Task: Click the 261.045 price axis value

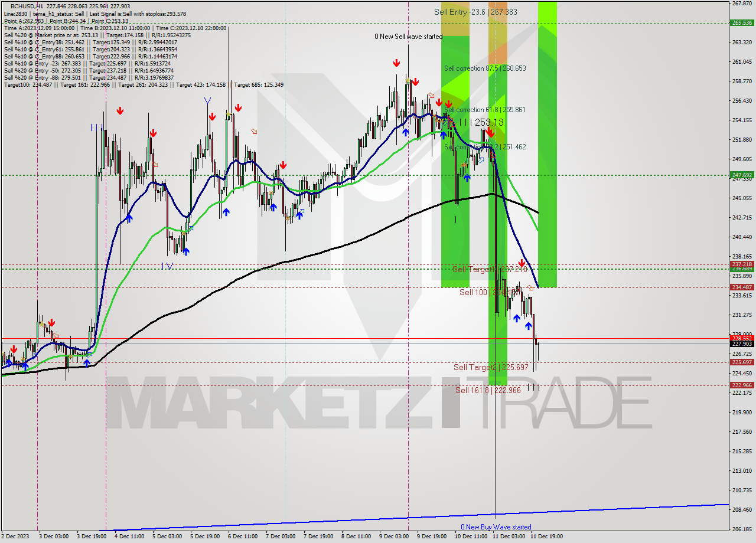Action: 742,61
